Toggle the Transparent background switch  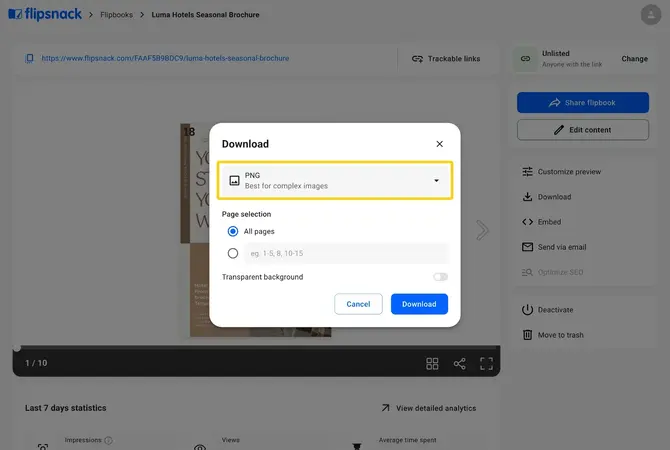[x=440, y=277]
